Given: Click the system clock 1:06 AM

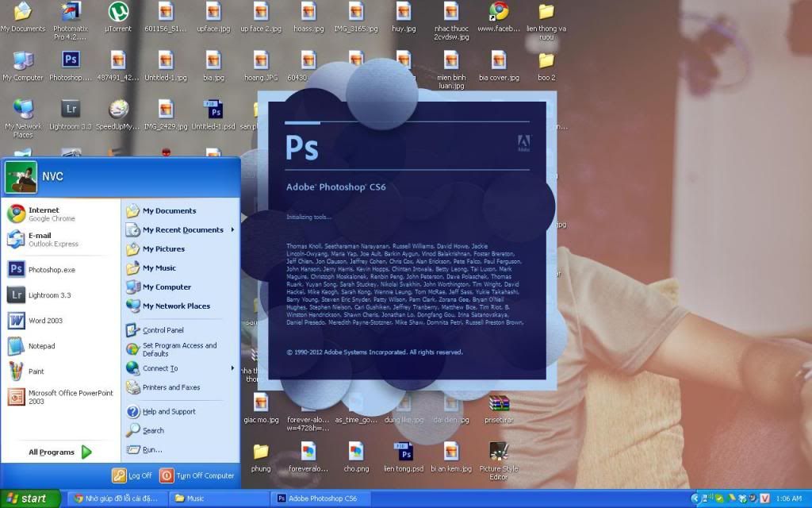Looking at the screenshot, I should pyautogui.click(x=789, y=498).
